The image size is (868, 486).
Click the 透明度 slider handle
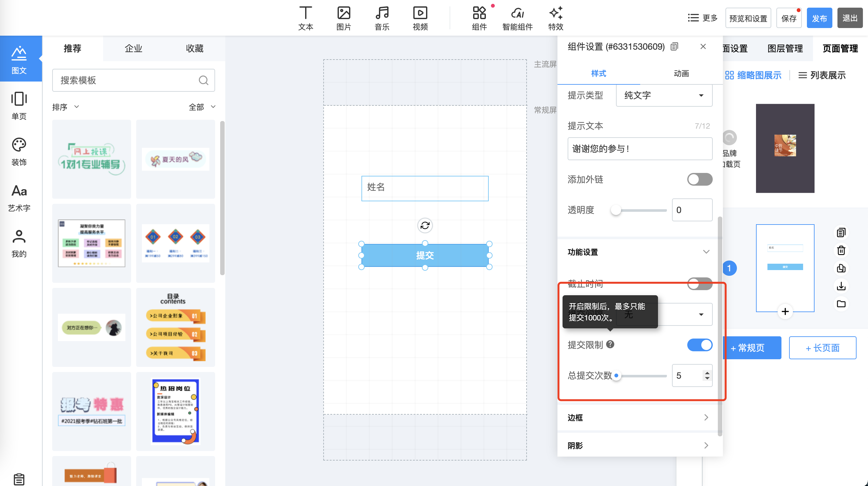[616, 210]
